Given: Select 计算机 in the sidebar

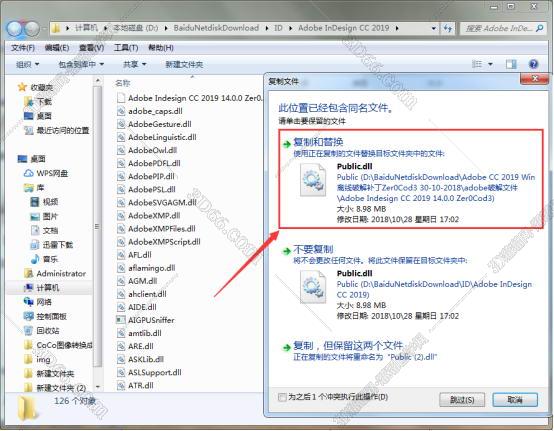Looking at the screenshot, I should (x=41, y=288).
